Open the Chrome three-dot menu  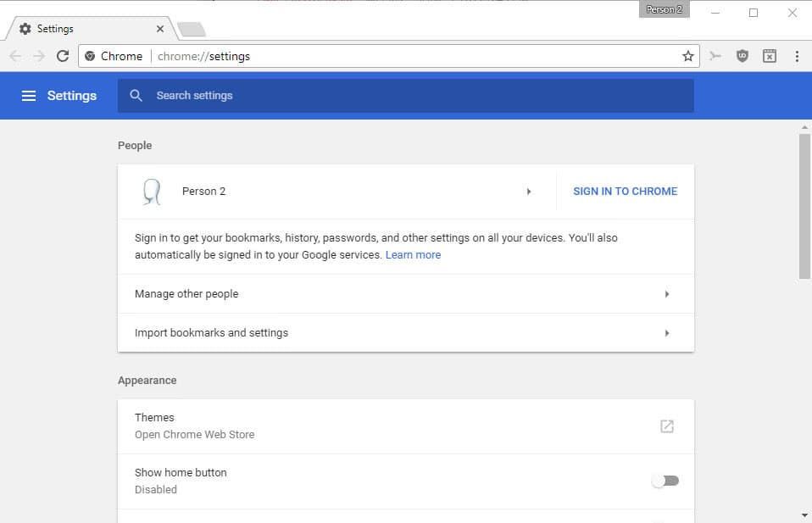pos(797,56)
